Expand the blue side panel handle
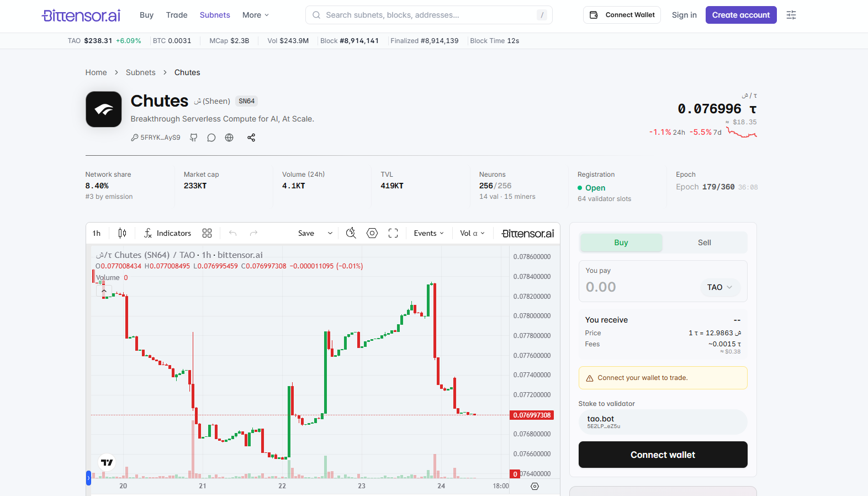The image size is (868, 496). pos(88,478)
